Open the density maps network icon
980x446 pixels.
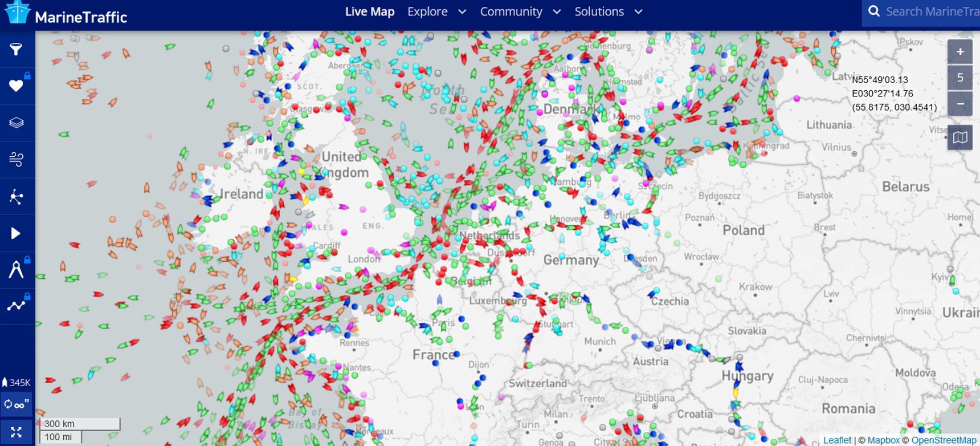16,197
